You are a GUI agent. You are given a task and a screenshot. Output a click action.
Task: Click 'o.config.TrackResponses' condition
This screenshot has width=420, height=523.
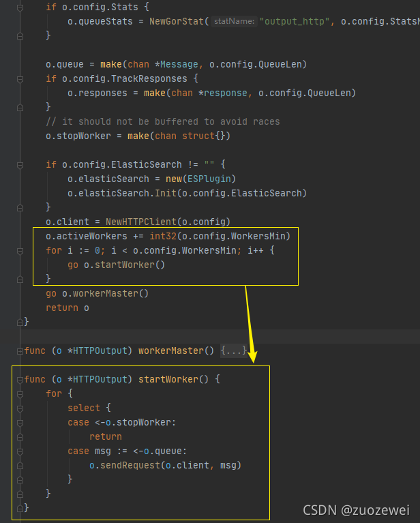point(125,78)
